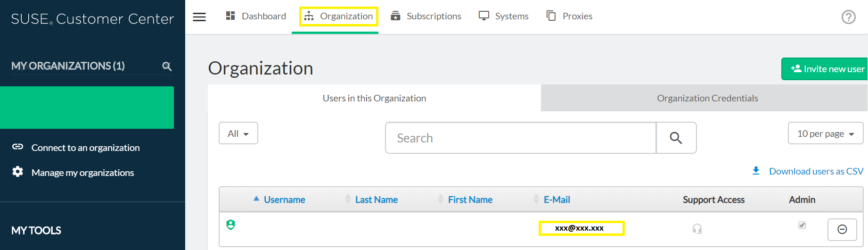The height and width of the screenshot is (250, 868).
Task: Click the xxx@xxx.xxx email cell
Action: (x=581, y=228)
